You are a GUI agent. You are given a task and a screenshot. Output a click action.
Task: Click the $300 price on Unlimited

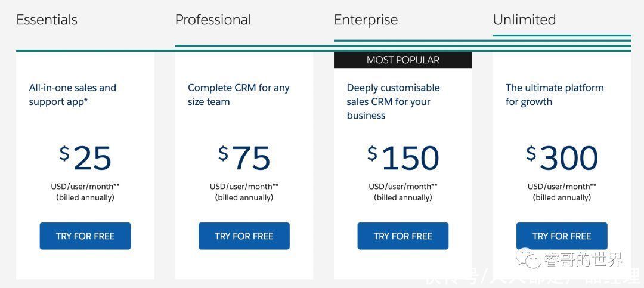(562, 158)
